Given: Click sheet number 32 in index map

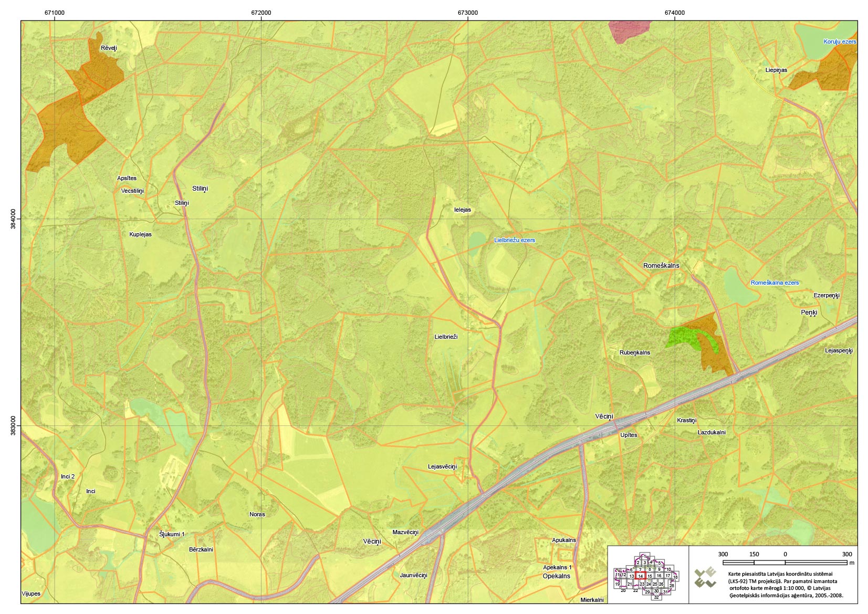Looking at the screenshot, I should click(x=656, y=597).
